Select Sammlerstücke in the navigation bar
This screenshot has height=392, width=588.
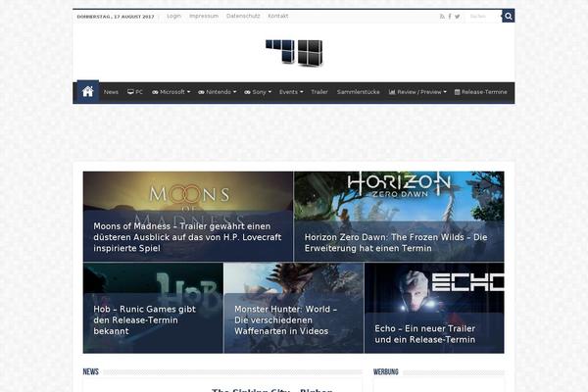[x=358, y=92]
